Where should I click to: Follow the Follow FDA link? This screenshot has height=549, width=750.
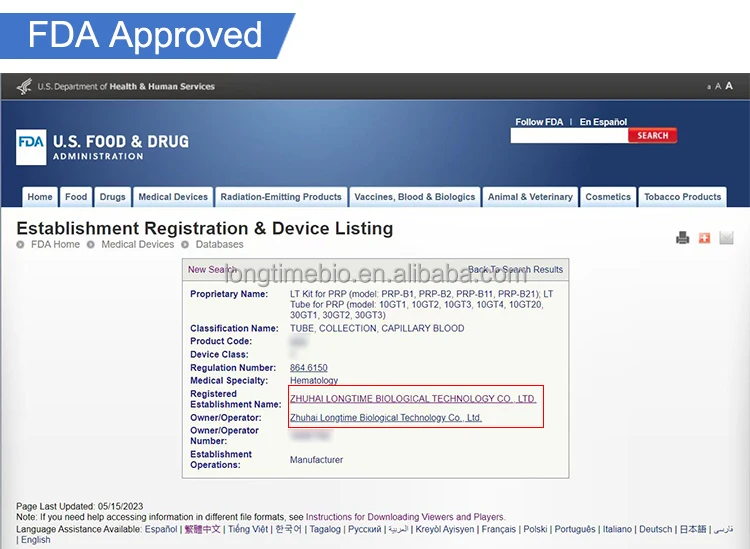click(x=539, y=122)
